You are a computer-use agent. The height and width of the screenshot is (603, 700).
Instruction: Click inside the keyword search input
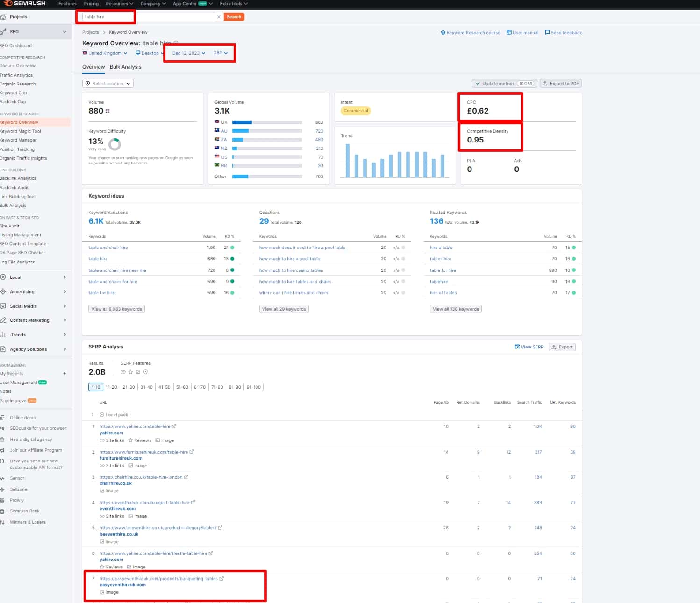pyautogui.click(x=150, y=17)
